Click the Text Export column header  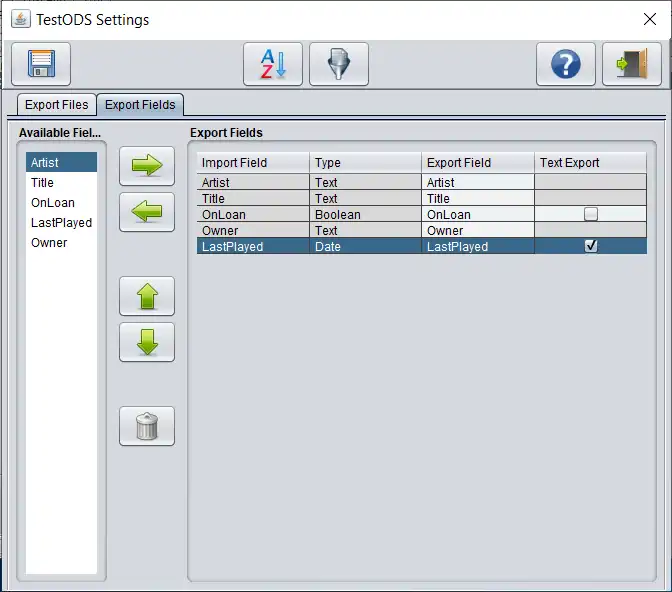(x=591, y=163)
